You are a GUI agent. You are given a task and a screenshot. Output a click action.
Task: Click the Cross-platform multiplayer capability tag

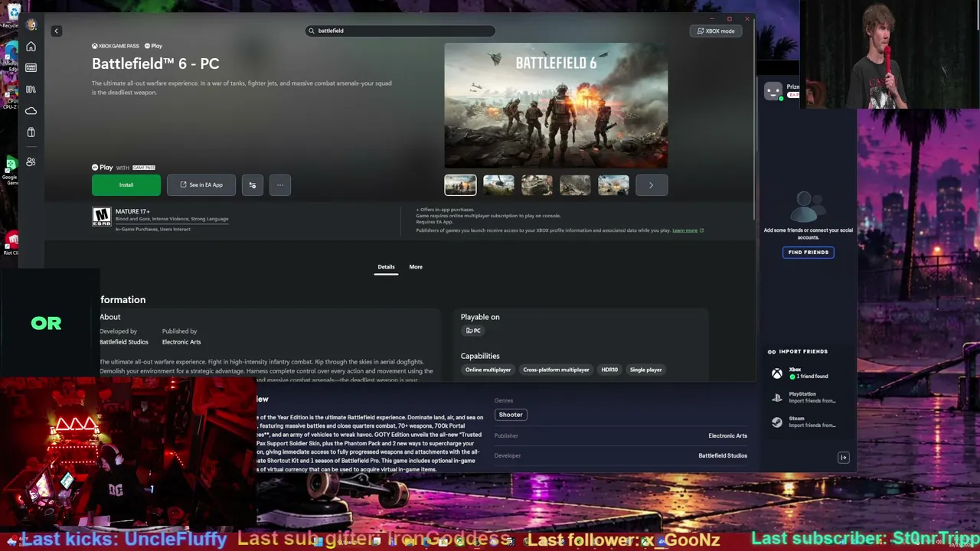point(556,370)
